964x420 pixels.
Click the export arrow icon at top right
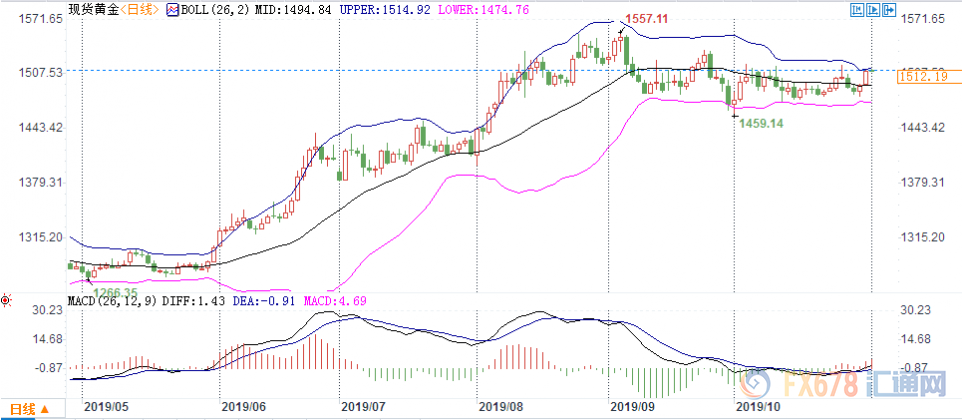890,9
